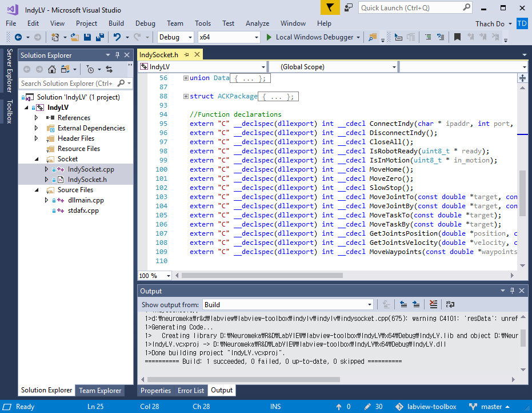Click the master branch button in status bar
Image resolution: width=532 pixels, height=413 pixels.
click(x=490, y=407)
